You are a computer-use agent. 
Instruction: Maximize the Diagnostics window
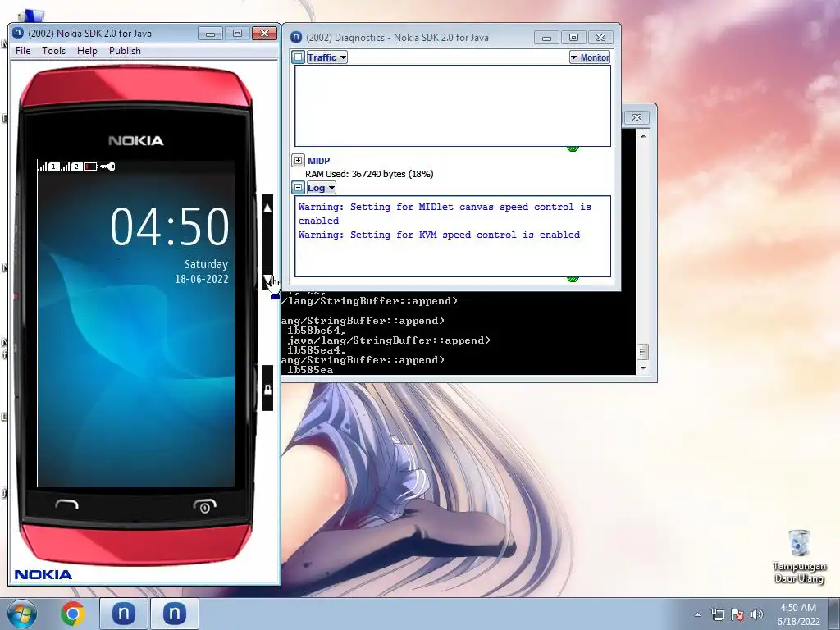[x=573, y=38]
